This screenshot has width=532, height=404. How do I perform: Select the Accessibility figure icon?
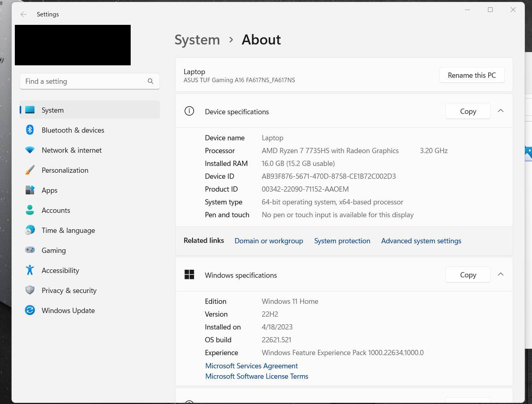pos(30,270)
